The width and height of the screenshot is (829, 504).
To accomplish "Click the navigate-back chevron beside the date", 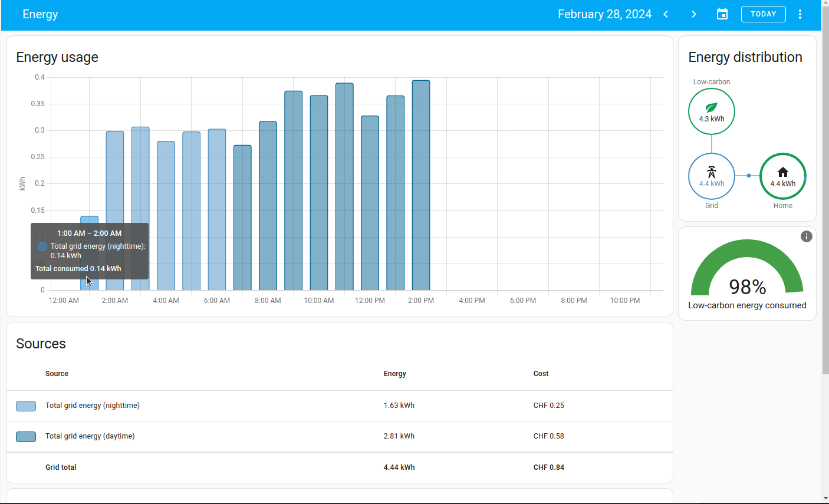I will [x=665, y=14].
